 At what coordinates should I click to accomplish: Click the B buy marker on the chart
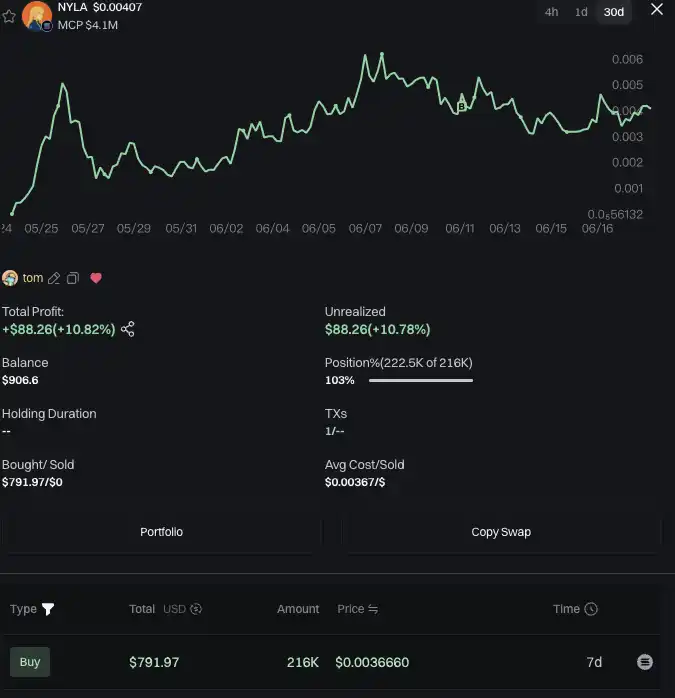point(461,106)
